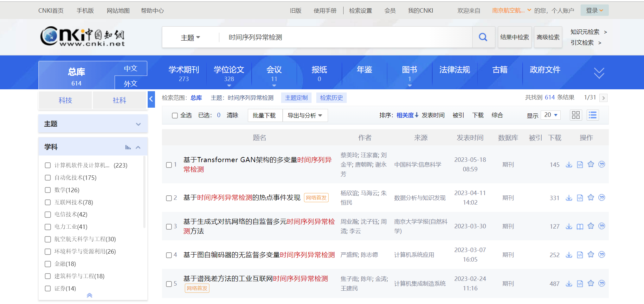Select the 社科 tab
644x304 pixels.
click(119, 100)
